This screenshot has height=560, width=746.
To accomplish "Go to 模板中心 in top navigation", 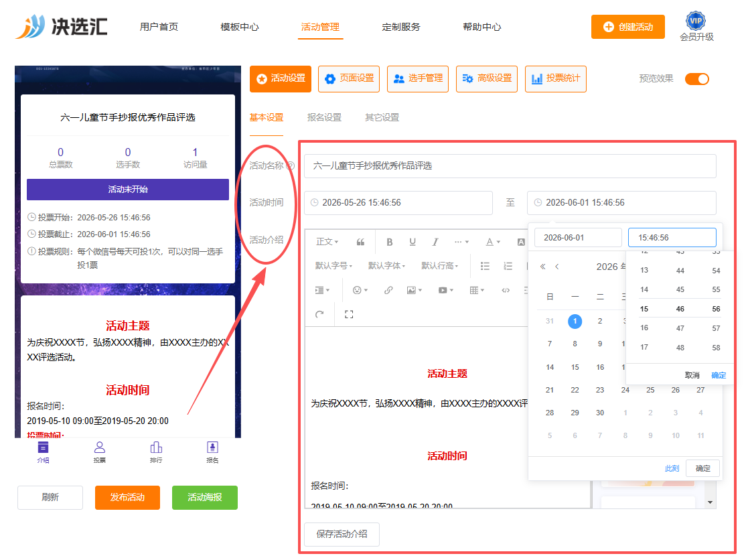I will (x=239, y=27).
